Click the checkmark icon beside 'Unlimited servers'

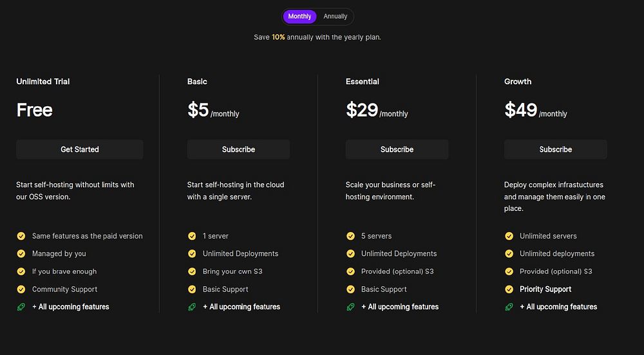click(x=509, y=236)
